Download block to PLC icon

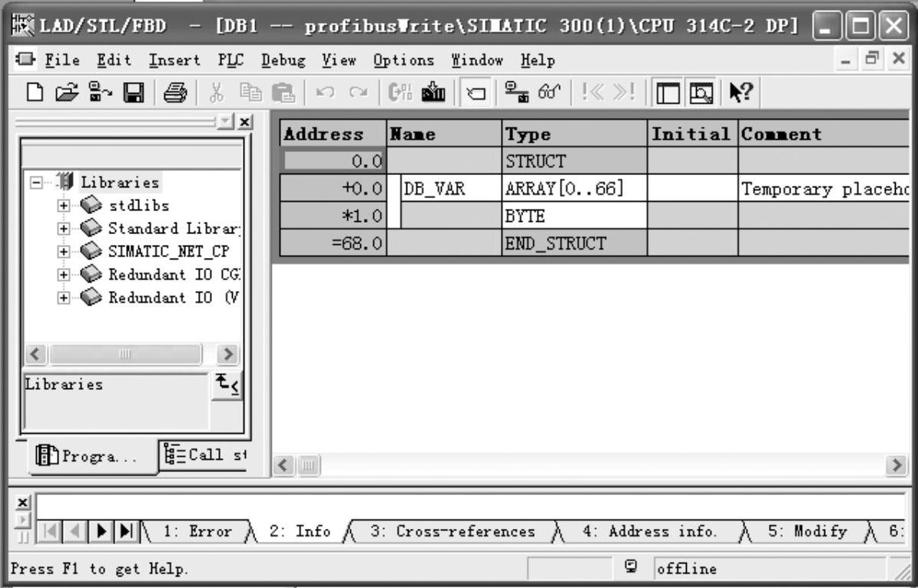point(433,92)
